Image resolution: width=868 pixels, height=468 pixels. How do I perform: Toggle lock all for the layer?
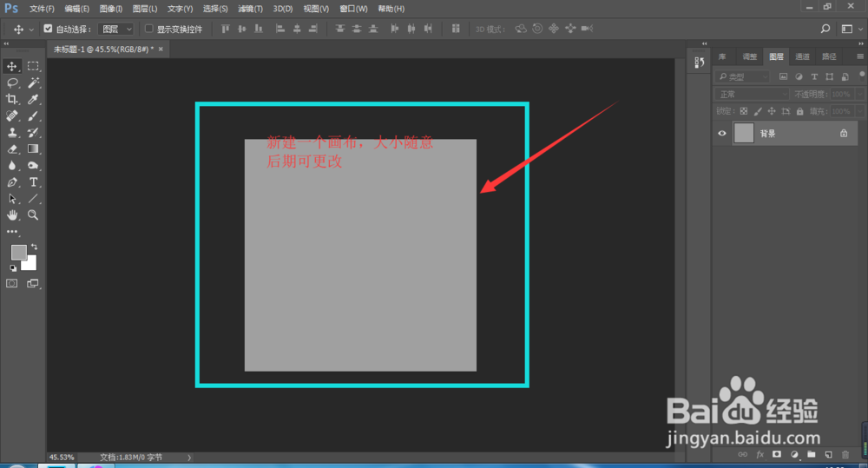point(800,111)
